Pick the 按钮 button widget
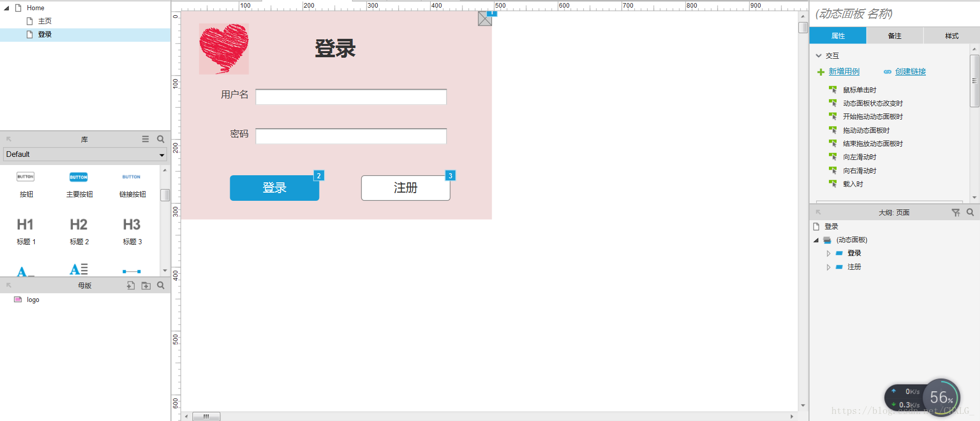980x421 pixels. [x=26, y=185]
